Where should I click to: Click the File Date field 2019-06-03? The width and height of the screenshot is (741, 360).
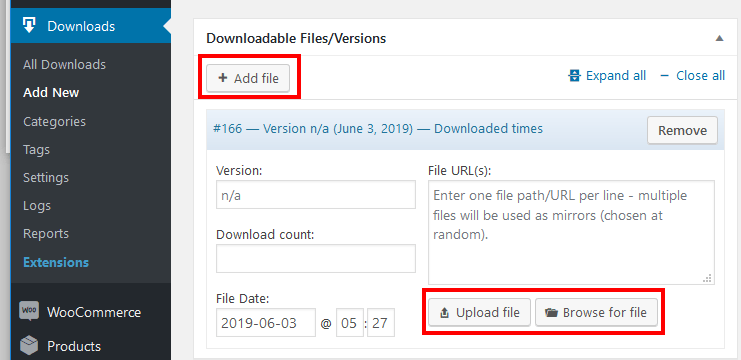(x=266, y=323)
